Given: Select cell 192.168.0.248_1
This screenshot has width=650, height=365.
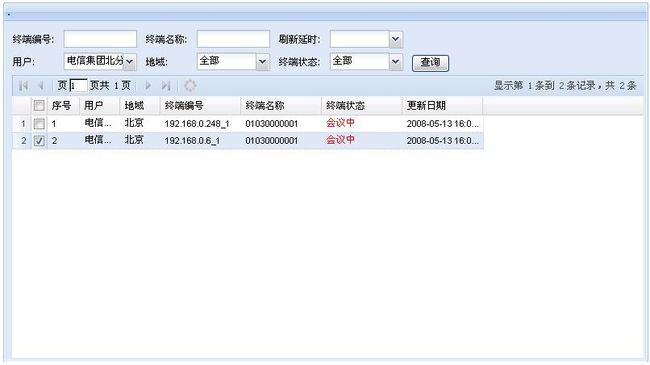Looking at the screenshot, I should (x=197, y=124).
